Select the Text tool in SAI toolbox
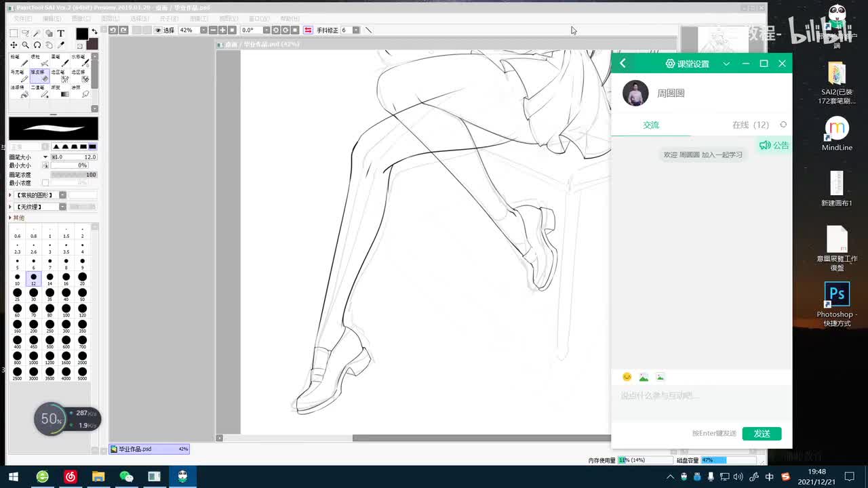Image resolution: width=868 pixels, height=488 pixels. point(60,33)
